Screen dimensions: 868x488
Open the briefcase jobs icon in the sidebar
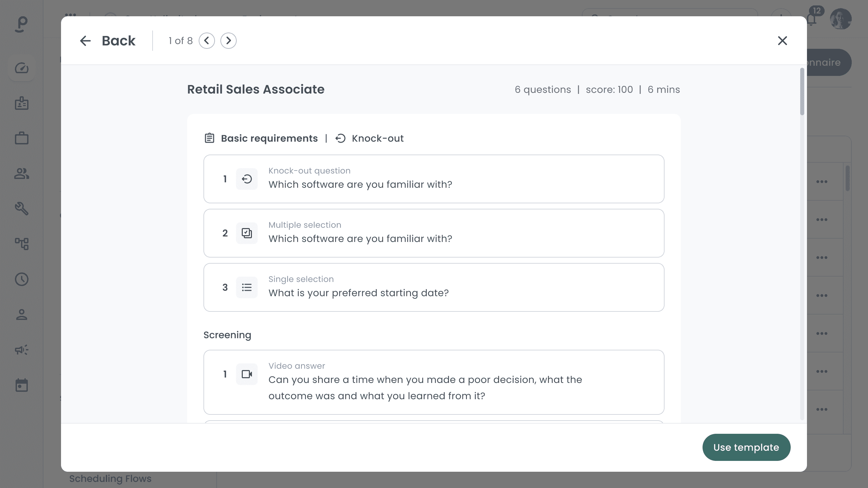point(22,138)
